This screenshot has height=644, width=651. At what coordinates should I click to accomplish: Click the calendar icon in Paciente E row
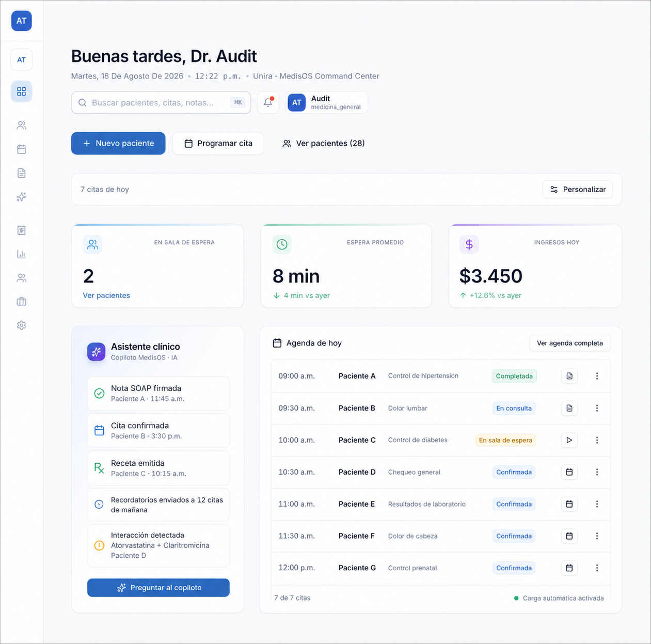[569, 504]
